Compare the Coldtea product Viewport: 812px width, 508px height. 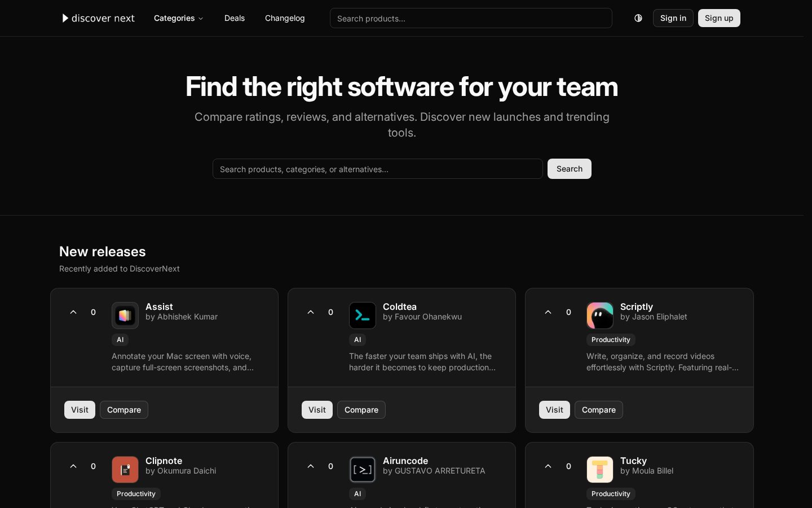click(361, 410)
